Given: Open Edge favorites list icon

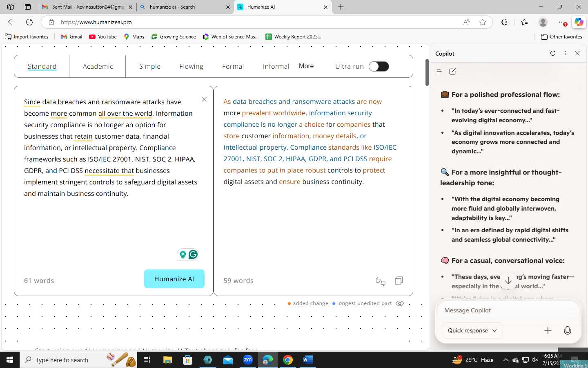Looking at the screenshot, I should pos(524,22).
